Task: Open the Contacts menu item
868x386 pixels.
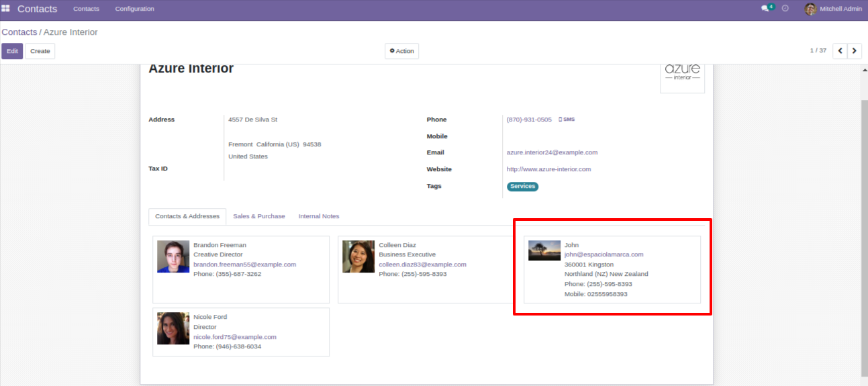Action: click(x=86, y=9)
